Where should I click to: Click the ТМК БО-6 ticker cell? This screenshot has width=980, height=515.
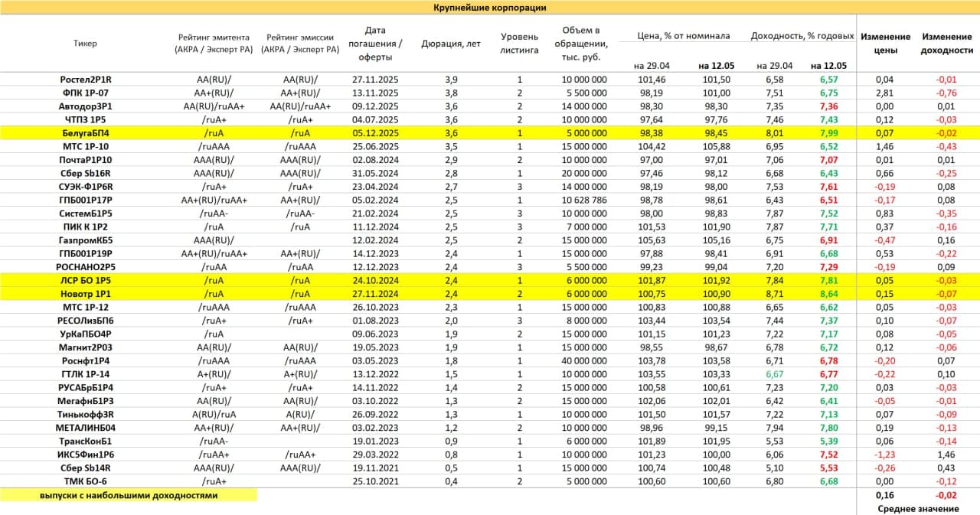(x=86, y=481)
